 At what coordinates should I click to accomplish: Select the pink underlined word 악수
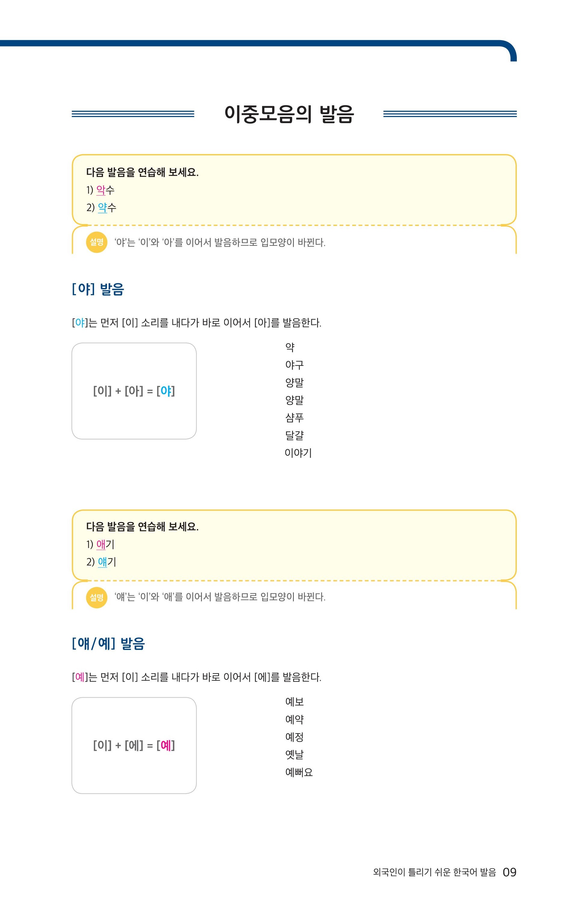tap(105, 190)
